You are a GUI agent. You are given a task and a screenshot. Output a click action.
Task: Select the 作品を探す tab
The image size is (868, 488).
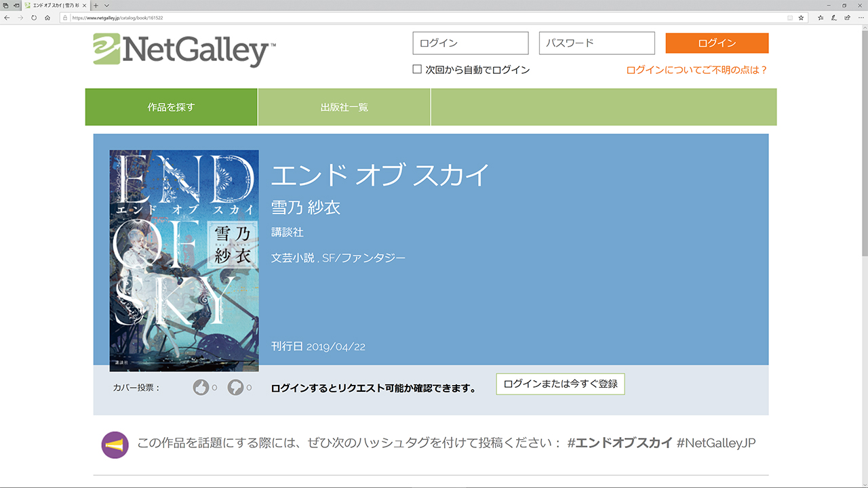point(171,107)
